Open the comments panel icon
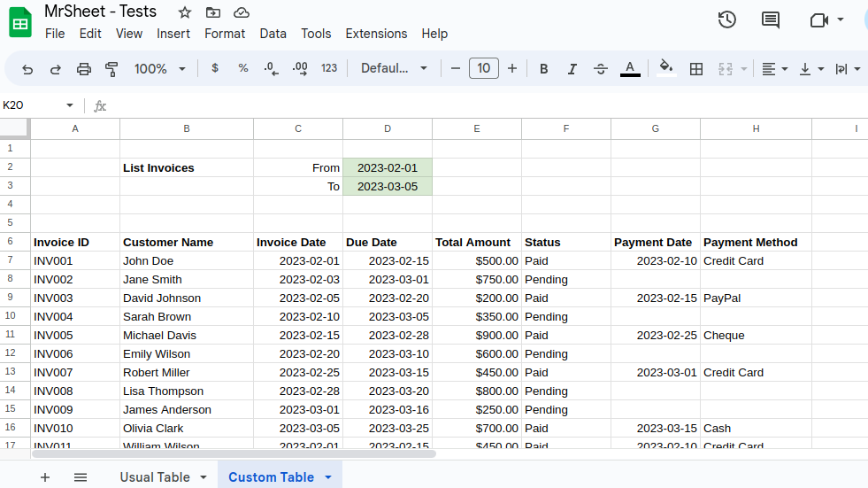 point(770,20)
